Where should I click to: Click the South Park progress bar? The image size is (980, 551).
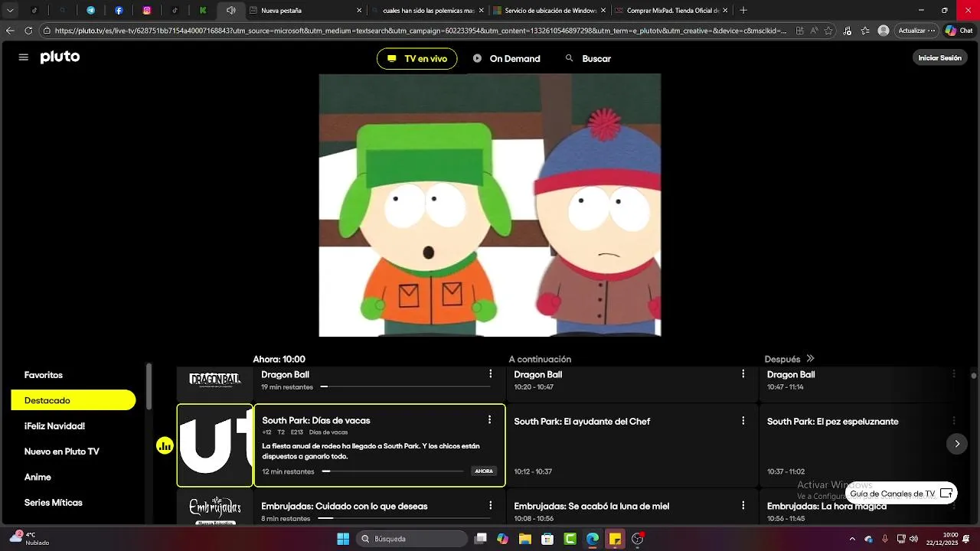point(393,471)
